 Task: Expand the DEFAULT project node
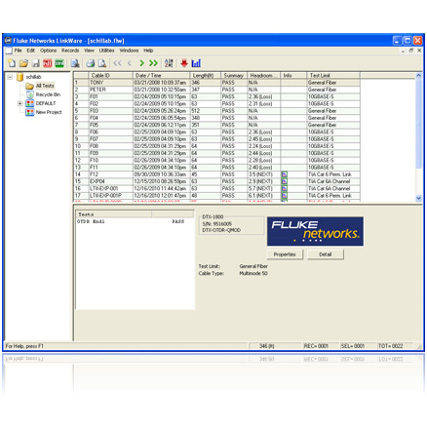coord(20,103)
